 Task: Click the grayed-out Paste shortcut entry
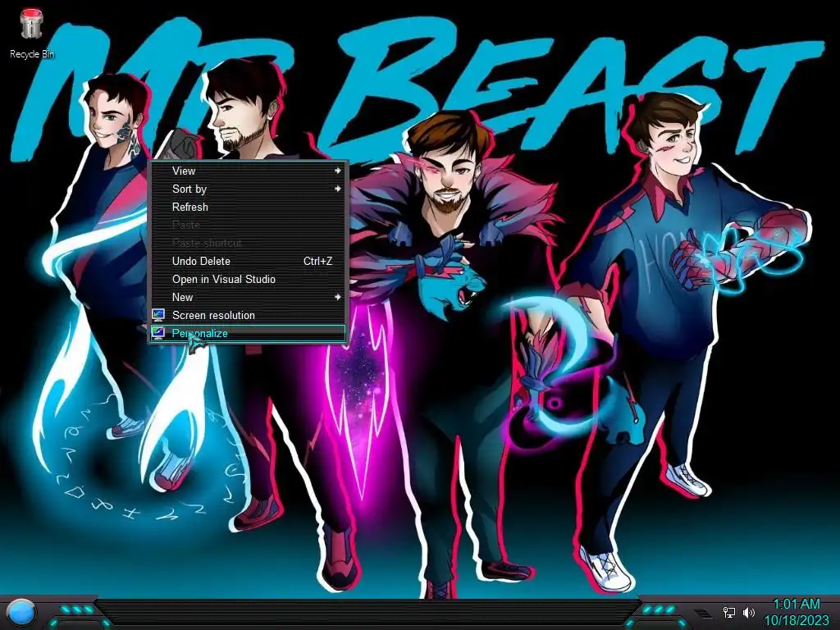point(248,243)
